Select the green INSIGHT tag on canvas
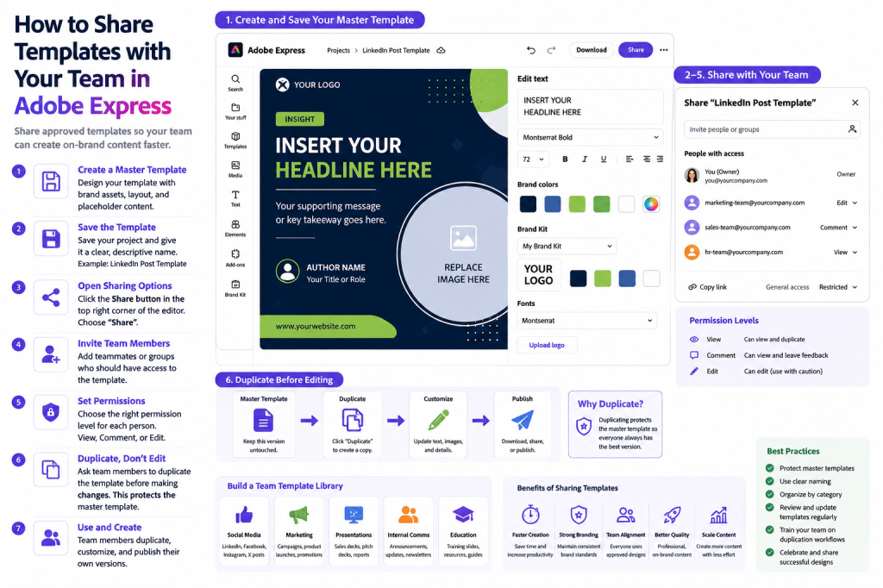Screen dimensions: 883x588 coord(299,119)
